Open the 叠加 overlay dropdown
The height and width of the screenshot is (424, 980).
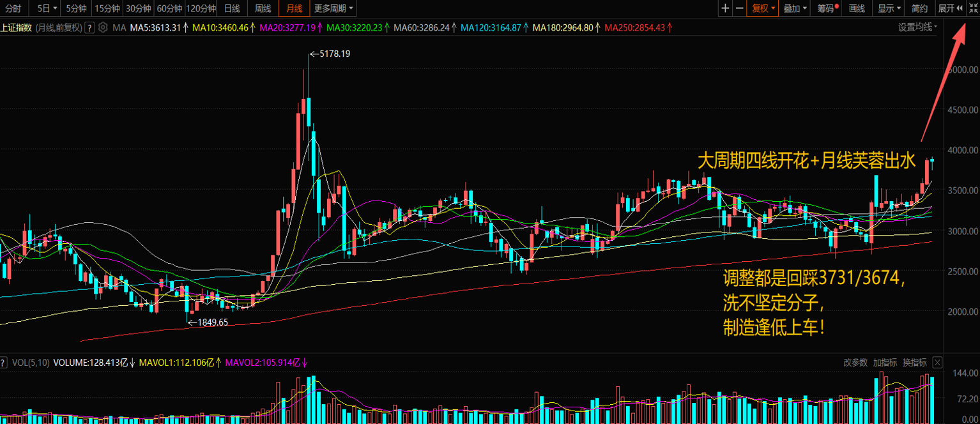[x=795, y=8]
